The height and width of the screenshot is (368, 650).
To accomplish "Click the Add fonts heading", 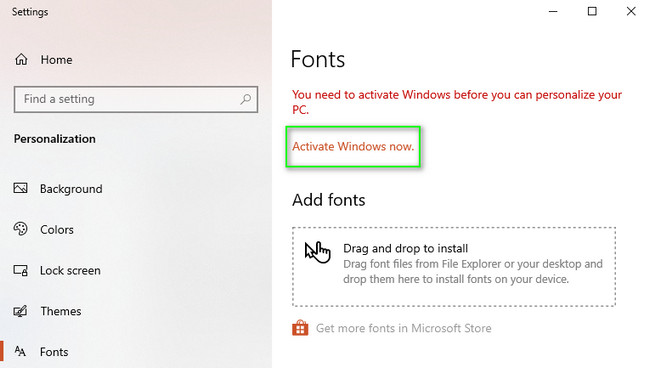I will 329,200.
